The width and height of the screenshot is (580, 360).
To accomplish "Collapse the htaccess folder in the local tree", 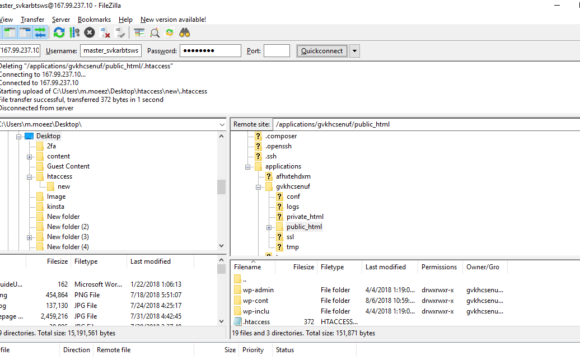I will (29, 177).
